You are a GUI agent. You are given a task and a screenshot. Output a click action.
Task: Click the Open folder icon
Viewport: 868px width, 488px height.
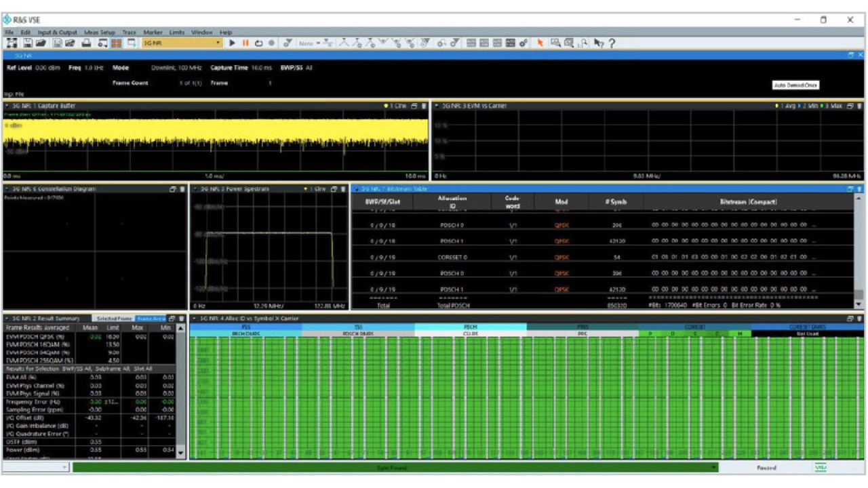41,43
